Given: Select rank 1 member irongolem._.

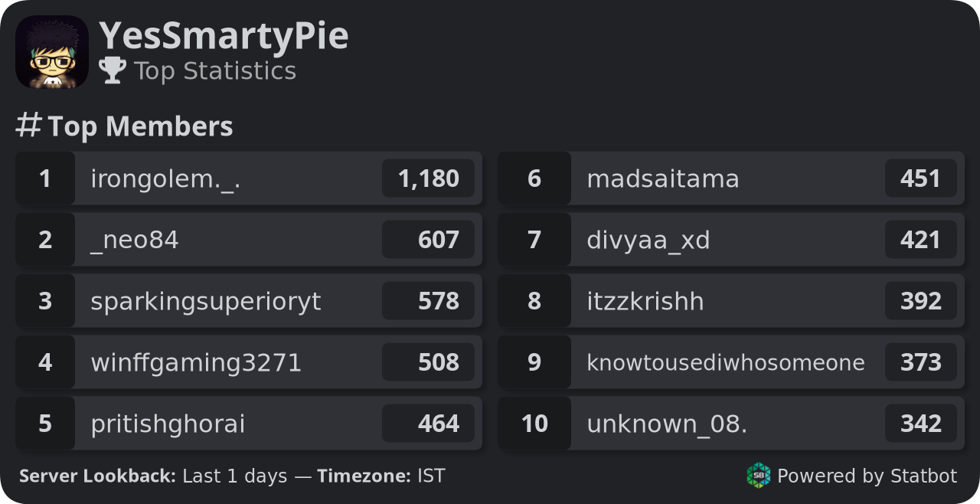Looking at the screenshot, I should (249, 178).
